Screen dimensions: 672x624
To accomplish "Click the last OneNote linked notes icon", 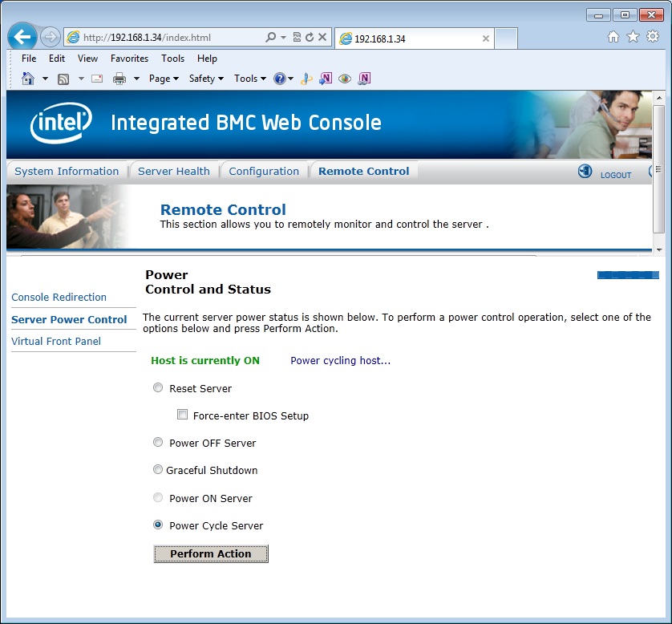I will click(364, 79).
